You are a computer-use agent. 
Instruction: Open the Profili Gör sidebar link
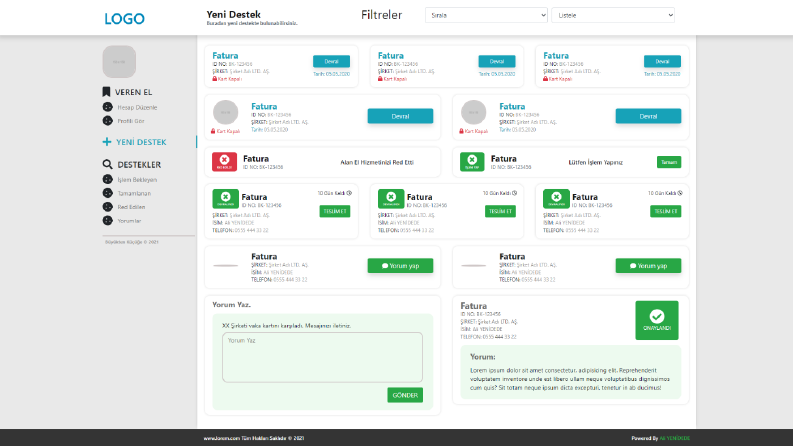(x=131, y=121)
